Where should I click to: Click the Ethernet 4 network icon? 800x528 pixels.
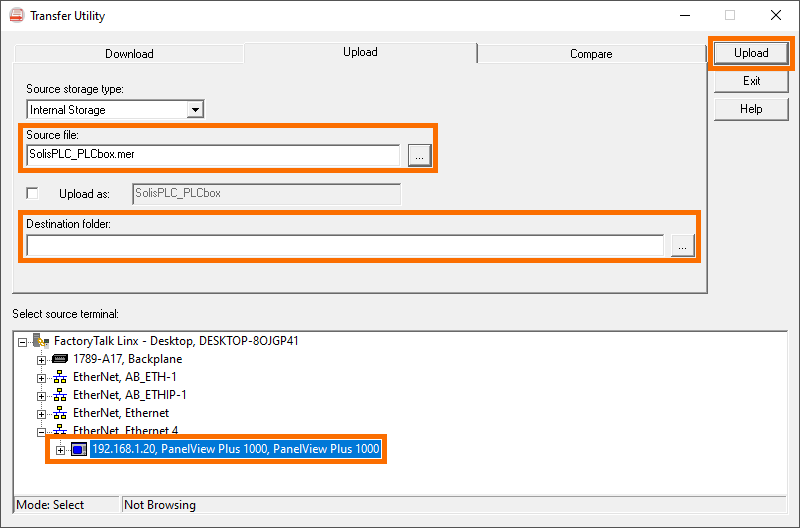[x=60, y=430]
